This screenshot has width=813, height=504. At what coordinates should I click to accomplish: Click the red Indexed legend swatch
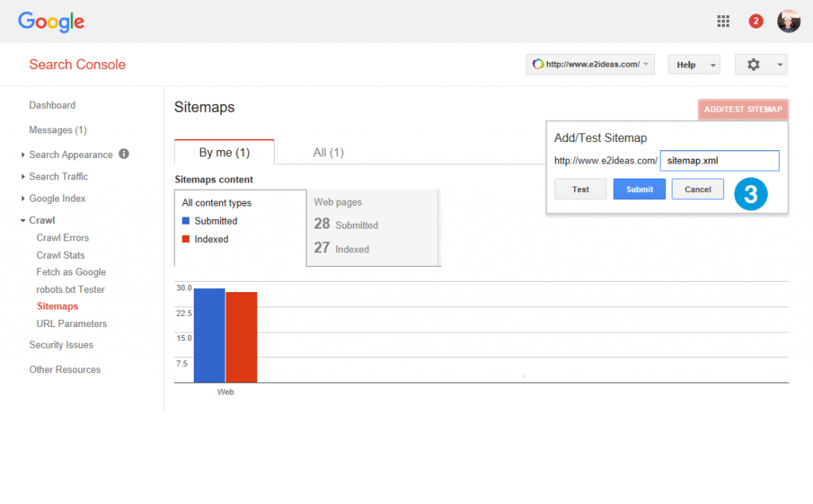click(x=186, y=239)
